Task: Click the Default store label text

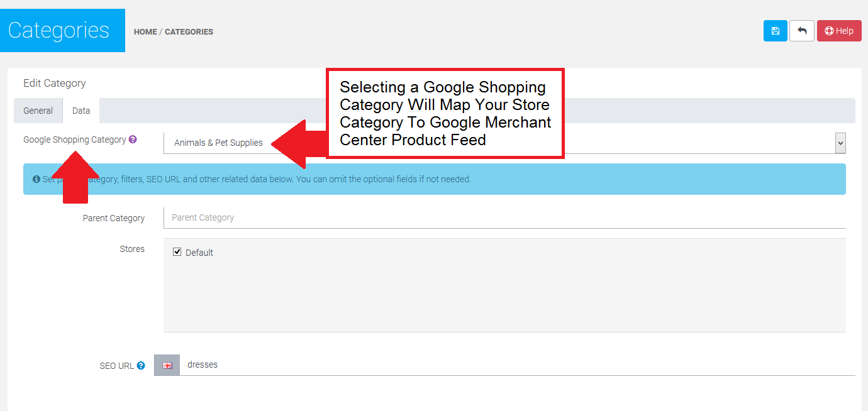Action: [199, 253]
